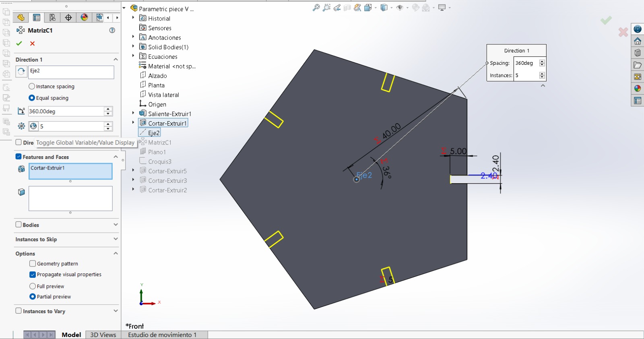The width and height of the screenshot is (644, 339).
Task: Toggle the Section View tool
Action: pos(347,8)
